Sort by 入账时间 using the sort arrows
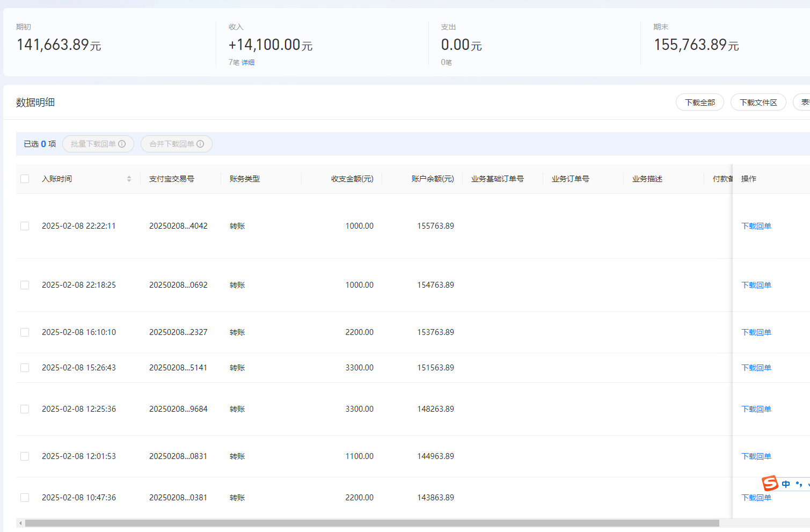The image size is (810, 532). [129, 179]
